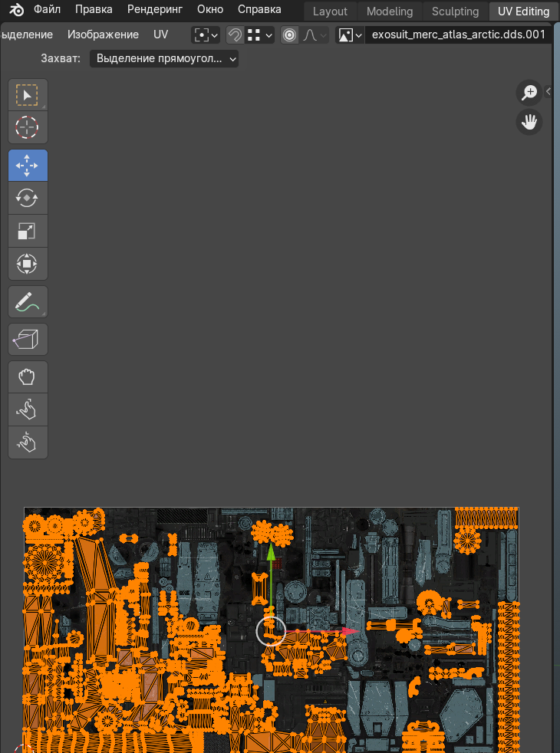Click the green Y-axis move arrow
Viewport: 560px width, 753px height.
pos(271,552)
